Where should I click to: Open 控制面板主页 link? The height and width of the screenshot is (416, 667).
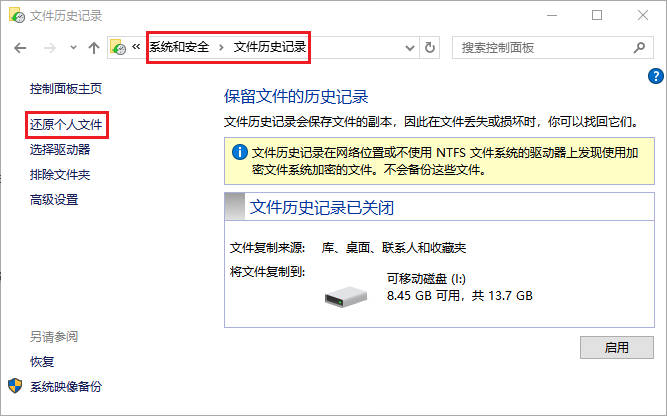tap(66, 88)
